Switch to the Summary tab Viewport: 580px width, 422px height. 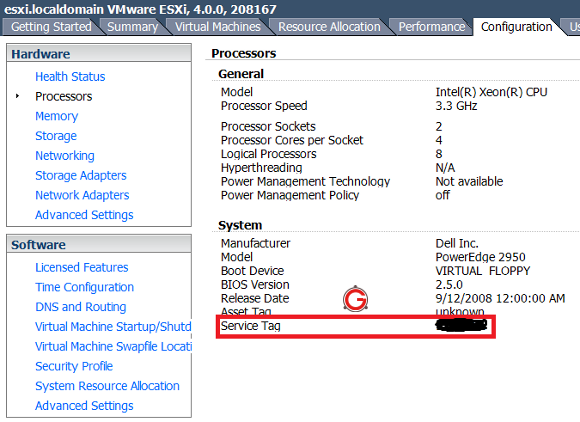pos(132,27)
